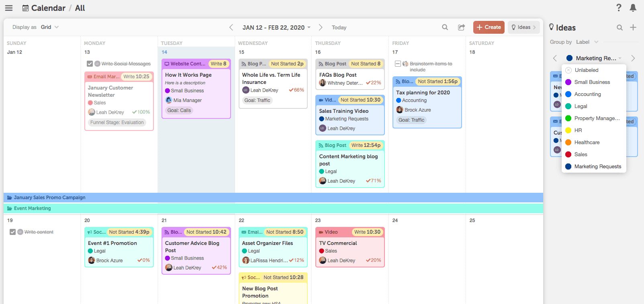Screen dimensions: 644x304
Task: Select HR label option
Action: coord(594,130)
